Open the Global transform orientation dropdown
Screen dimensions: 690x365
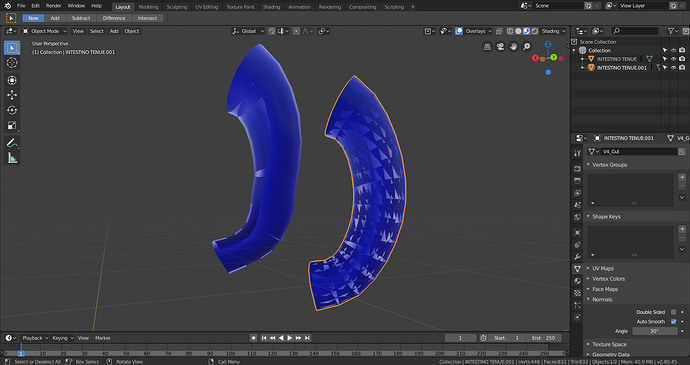click(x=248, y=31)
